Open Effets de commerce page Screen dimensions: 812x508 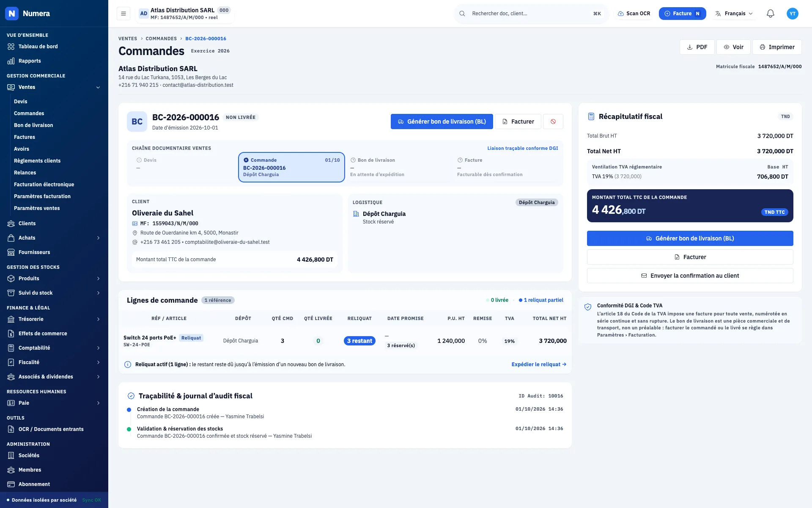point(54,334)
